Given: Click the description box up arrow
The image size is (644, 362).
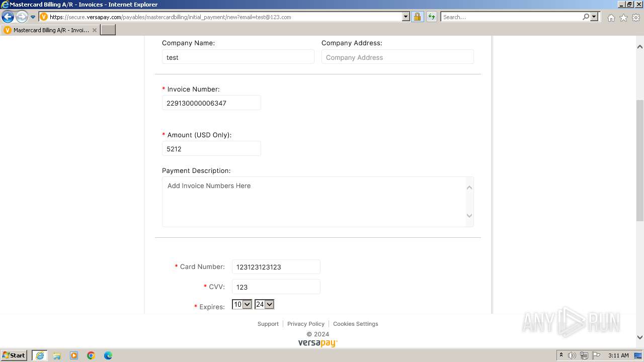Looking at the screenshot, I should pyautogui.click(x=469, y=188).
